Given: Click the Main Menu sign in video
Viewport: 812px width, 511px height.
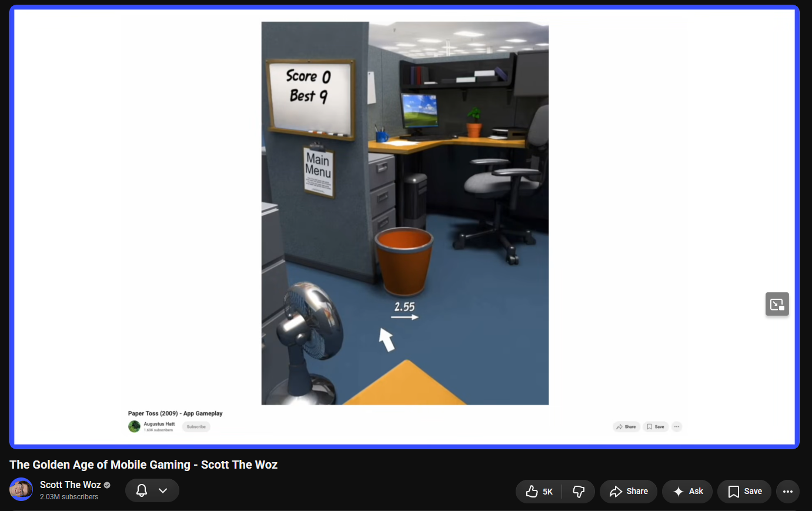Looking at the screenshot, I should [x=318, y=171].
